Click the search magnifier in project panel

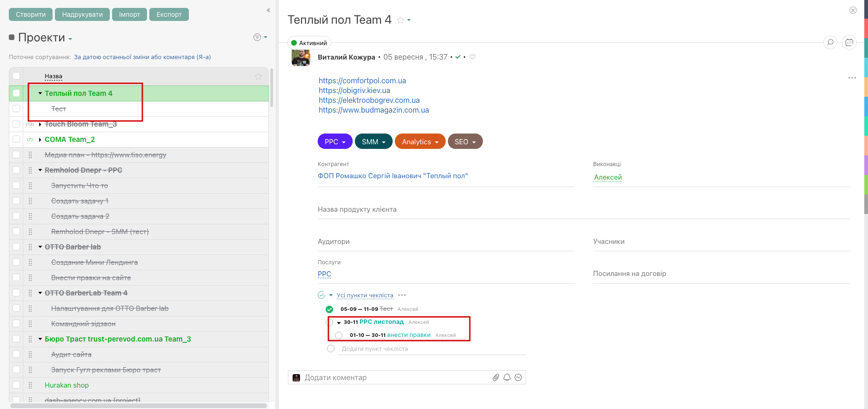[830, 42]
